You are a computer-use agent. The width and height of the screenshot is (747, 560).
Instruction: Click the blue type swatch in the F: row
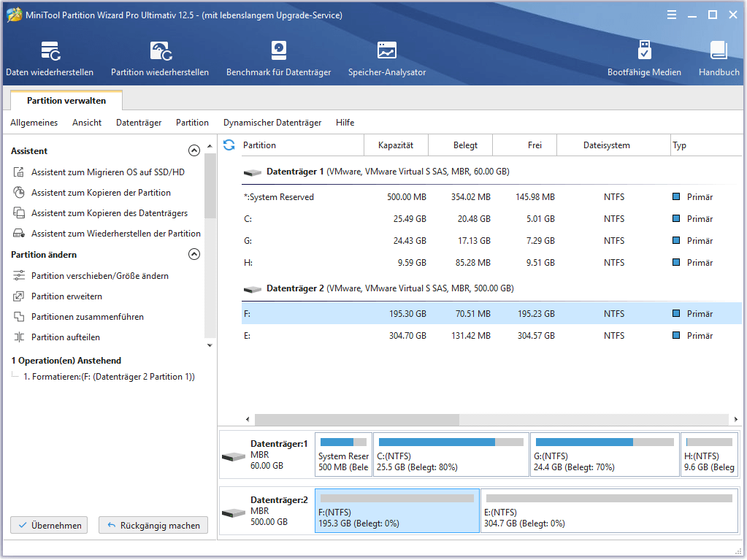click(676, 313)
